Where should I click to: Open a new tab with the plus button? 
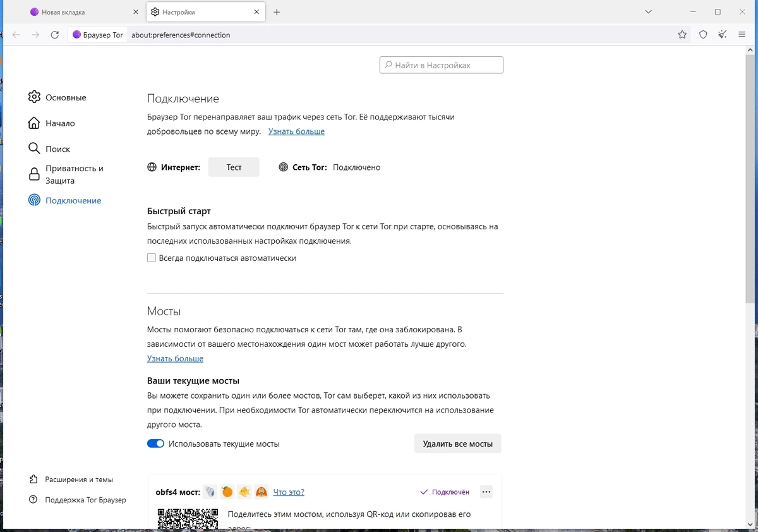(x=277, y=12)
